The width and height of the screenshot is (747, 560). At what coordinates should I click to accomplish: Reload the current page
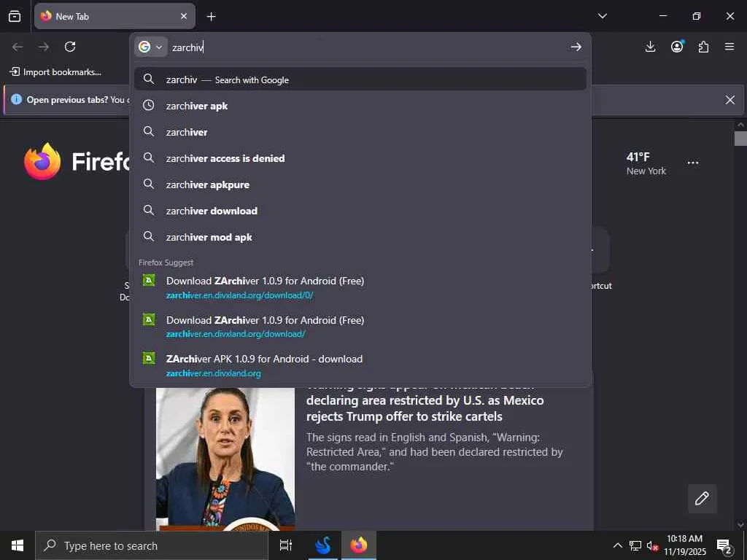click(70, 47)
